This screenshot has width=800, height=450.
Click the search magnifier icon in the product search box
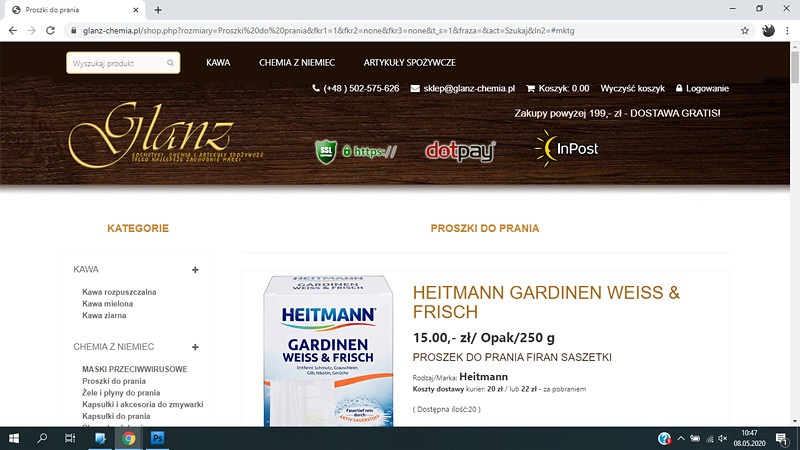[x=170, y=63]
